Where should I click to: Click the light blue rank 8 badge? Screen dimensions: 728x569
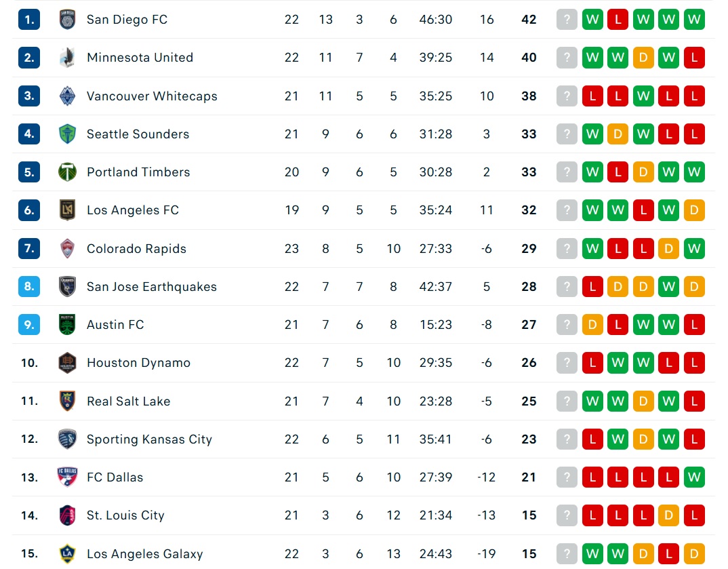(29, 287)
